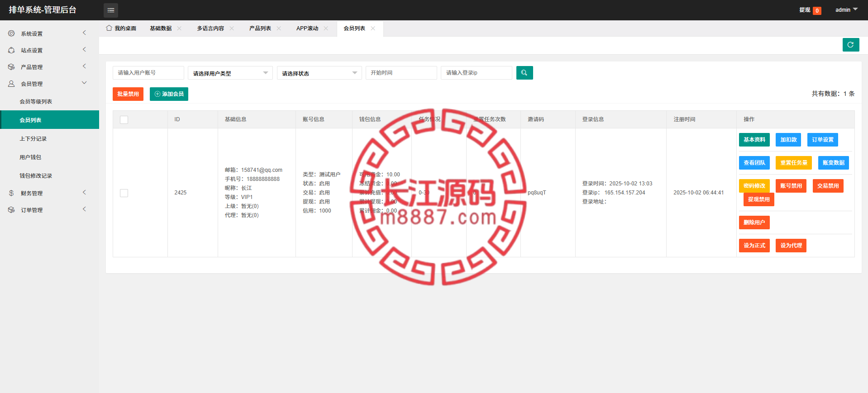The width and height of the screenshot is (868, 393).
Task: Tick the checkbox for member 2425
Action: 124,193
